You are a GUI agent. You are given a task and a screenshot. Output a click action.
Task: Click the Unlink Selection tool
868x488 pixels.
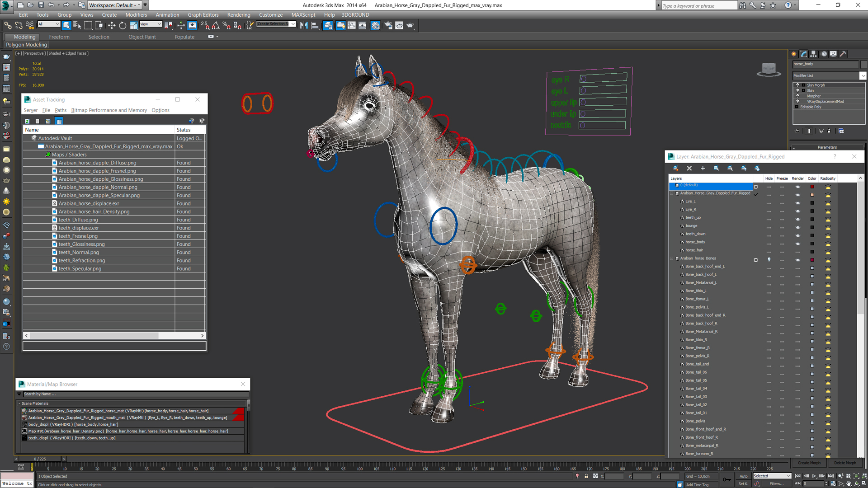19,25
